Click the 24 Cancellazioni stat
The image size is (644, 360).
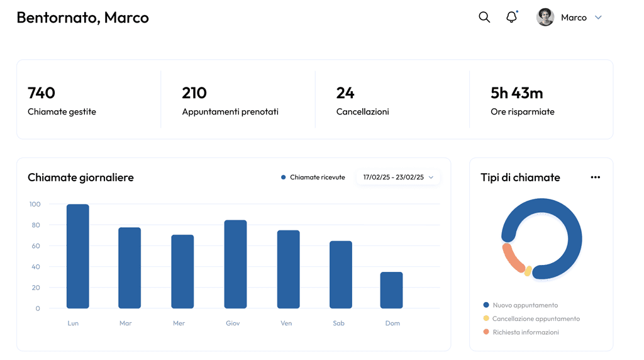pyautogui.click(x=362, y=101)
